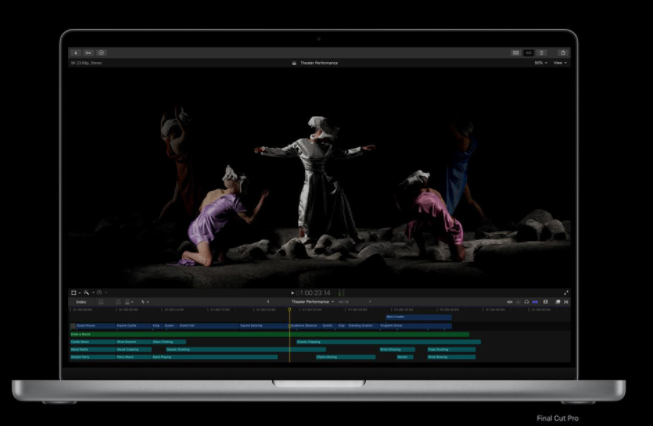The width and height of the screenshot is (653, 426).
Task: Click the fullscreen viewer arrows icon
Action: (x=566, y=293)
